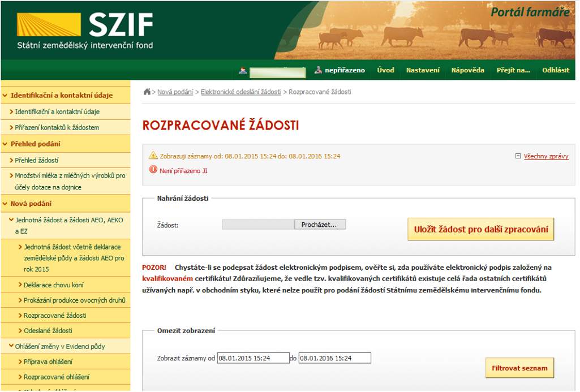Image resolution: width=580 pixels, height=392 pixels.
Task: Click the Všechny zprávy link
Action: 546,156
